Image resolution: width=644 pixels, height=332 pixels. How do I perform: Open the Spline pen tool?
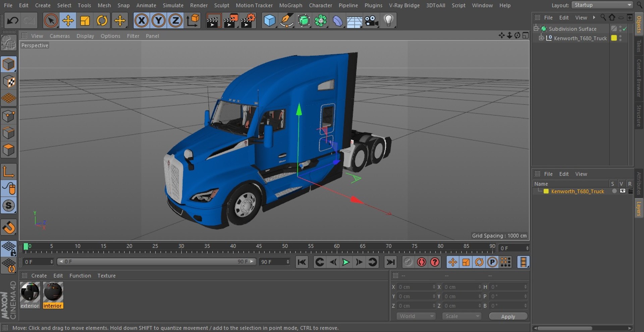tap(286, 21)
